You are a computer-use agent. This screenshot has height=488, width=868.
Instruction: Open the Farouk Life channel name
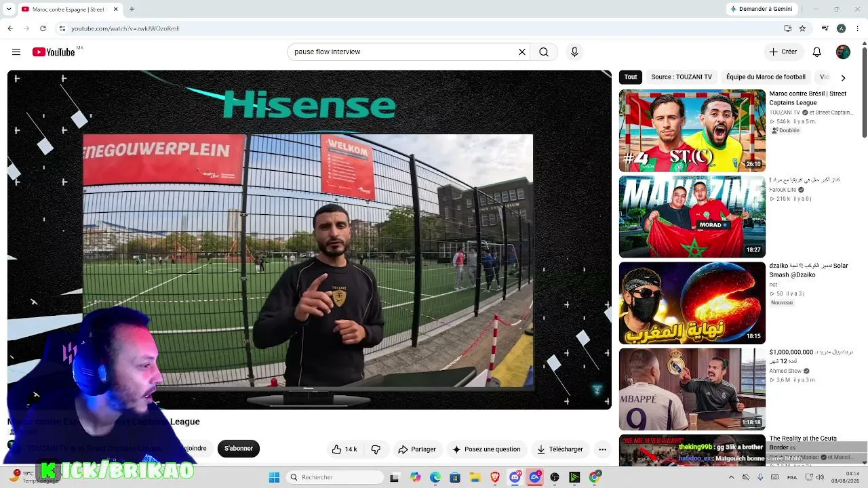783,190
